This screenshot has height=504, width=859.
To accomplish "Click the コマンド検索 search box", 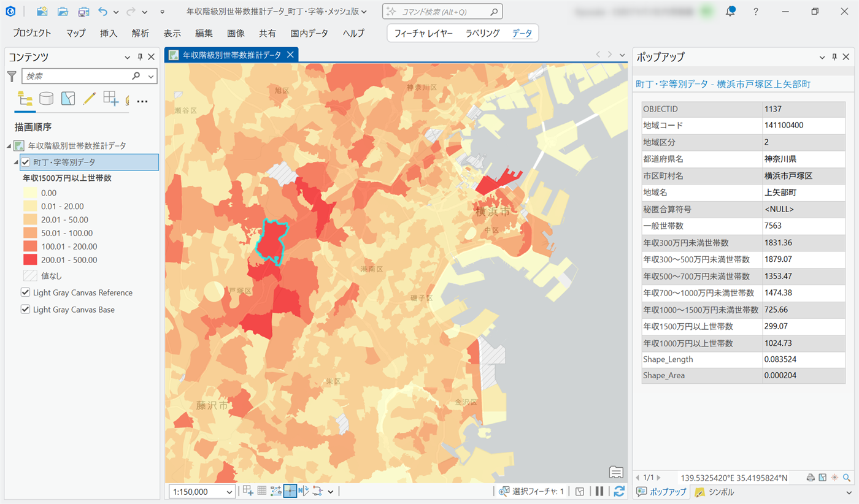I will pyautogui.click(x=442, y=12).
